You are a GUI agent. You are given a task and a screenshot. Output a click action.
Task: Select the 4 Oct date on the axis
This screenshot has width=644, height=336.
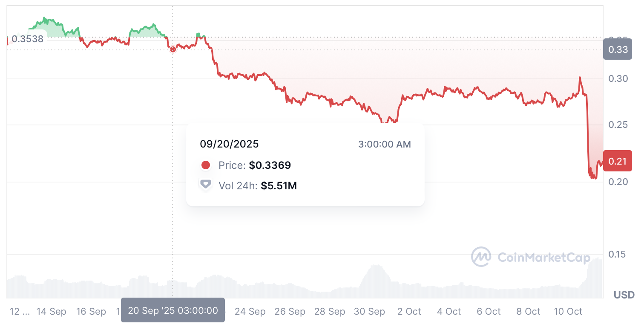449,312
